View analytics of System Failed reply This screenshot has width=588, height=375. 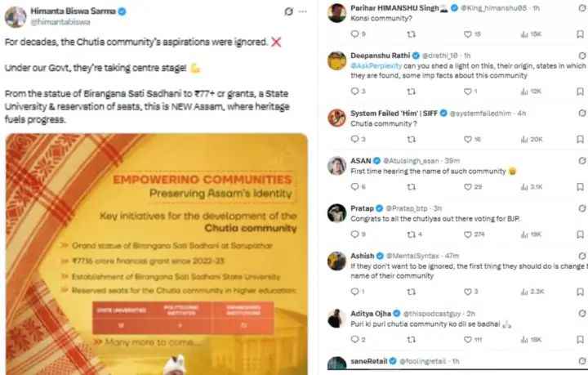532,139
